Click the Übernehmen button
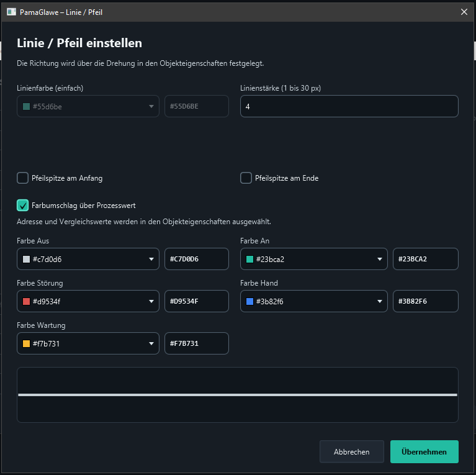 (424, 451)
